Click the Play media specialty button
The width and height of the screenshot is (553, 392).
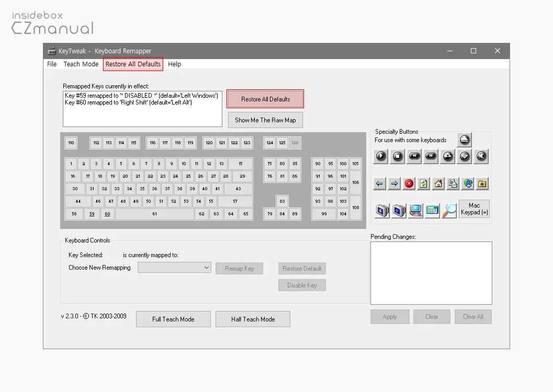tap(380, 156)
